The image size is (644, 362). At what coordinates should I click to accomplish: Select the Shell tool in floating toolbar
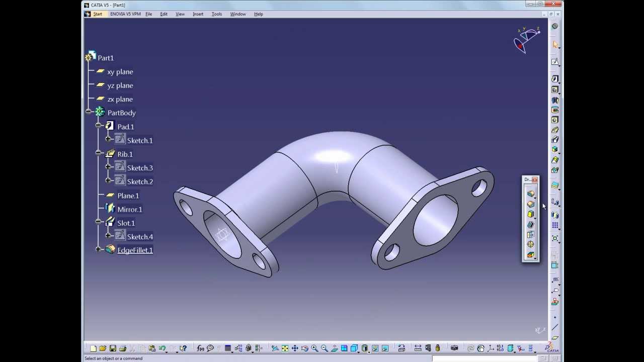point(530,224)
